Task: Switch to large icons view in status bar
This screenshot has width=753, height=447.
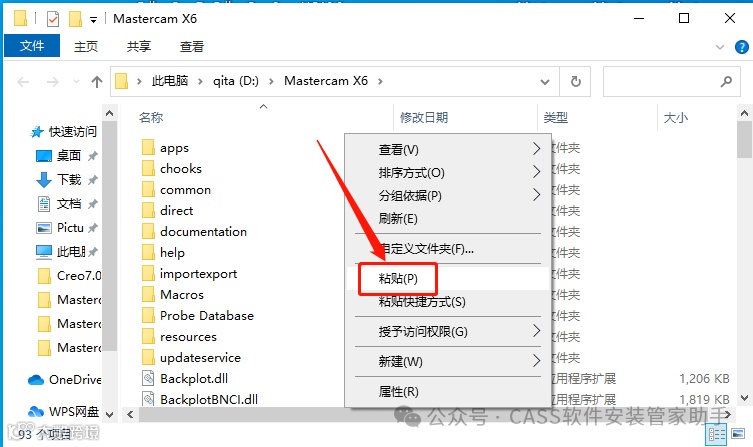Action: (739, 434)
